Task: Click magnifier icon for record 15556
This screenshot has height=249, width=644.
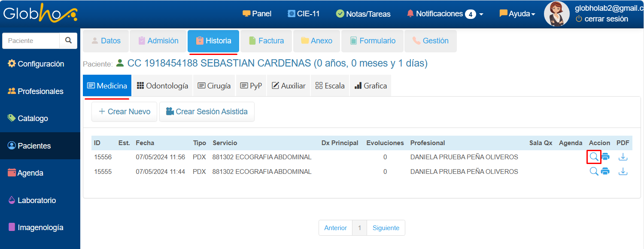Action: coord(594,157)
